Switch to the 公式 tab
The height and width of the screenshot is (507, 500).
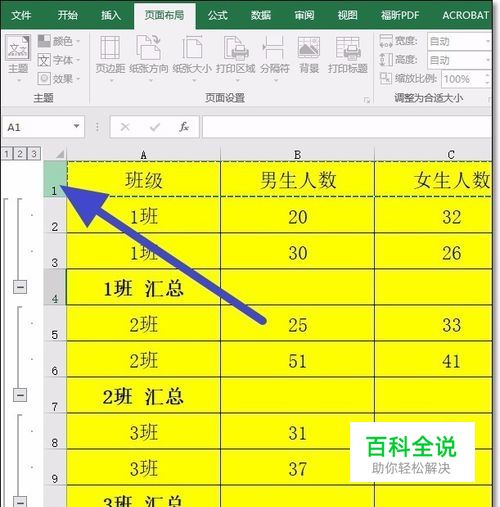(218, 15)
